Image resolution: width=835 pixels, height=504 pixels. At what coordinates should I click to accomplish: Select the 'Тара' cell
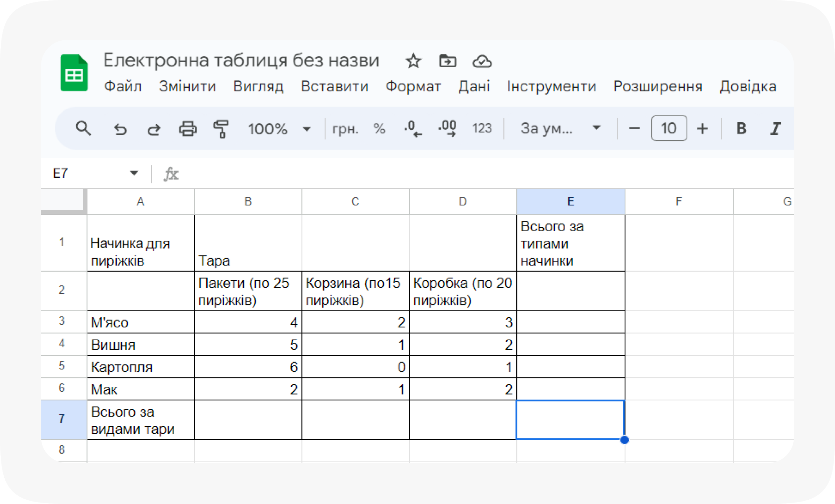(248, 243)
